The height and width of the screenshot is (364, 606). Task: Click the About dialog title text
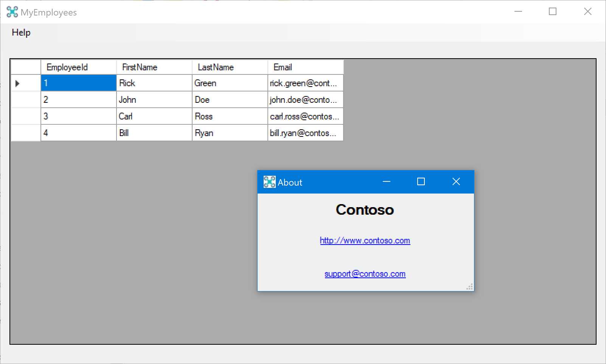pyautogui.click(x=290, y=183)
